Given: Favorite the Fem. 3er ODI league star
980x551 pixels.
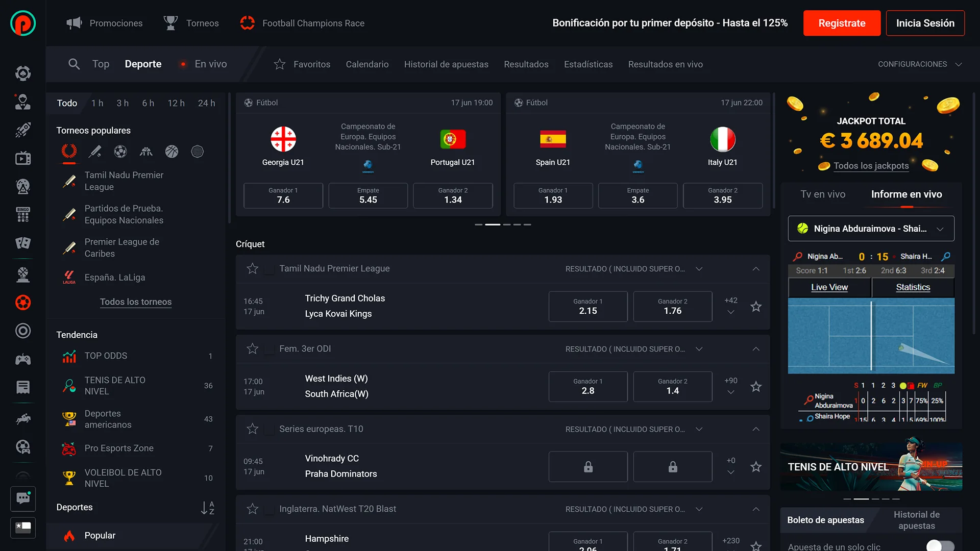Looking at the screenshot, I should [252, 348].
